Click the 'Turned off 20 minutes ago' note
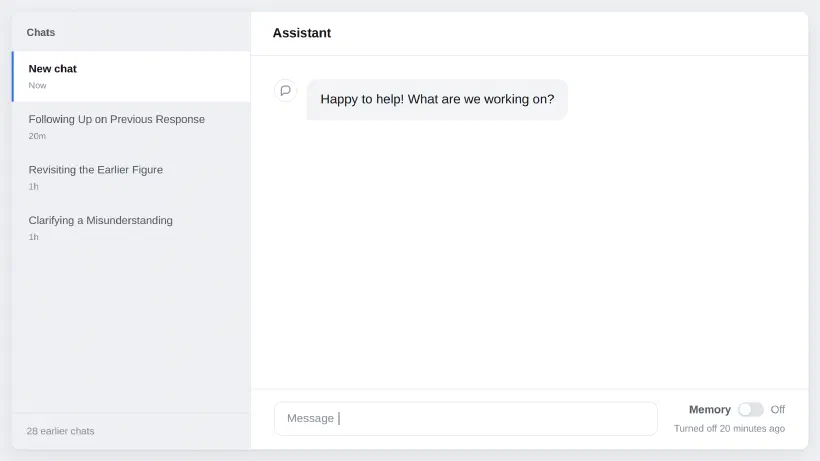The image size is (820, 461). pyautogui.click(x=729, y=429)
